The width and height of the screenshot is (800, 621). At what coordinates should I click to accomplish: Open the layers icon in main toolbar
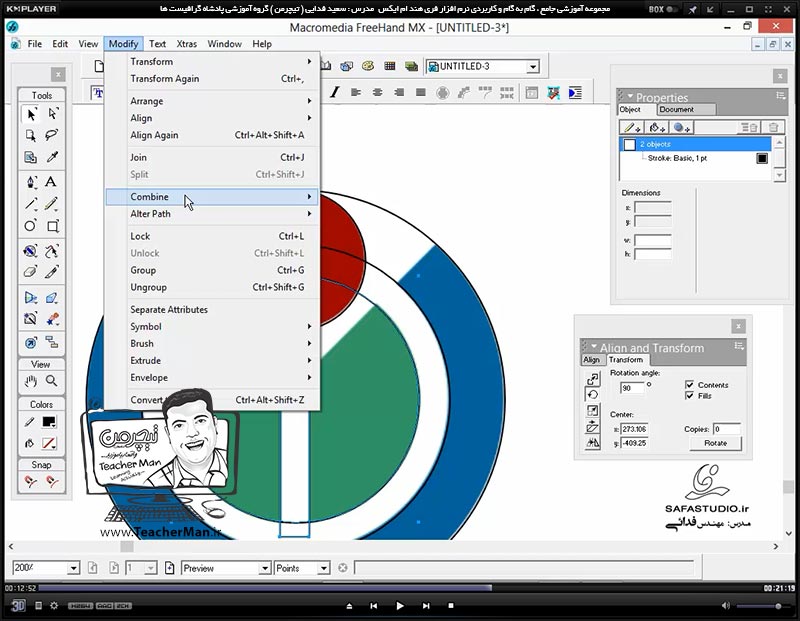click(411, 66)
